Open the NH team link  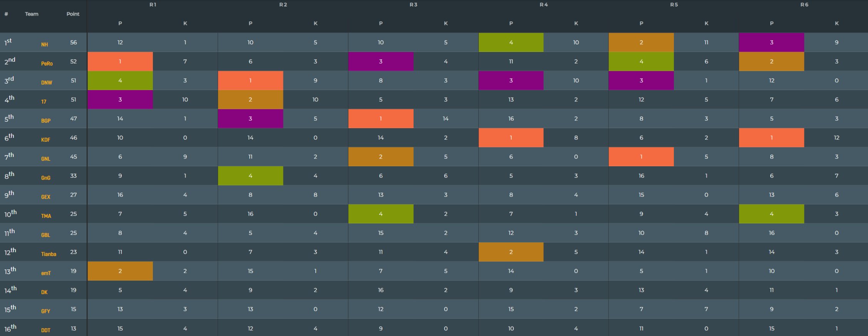45,45
